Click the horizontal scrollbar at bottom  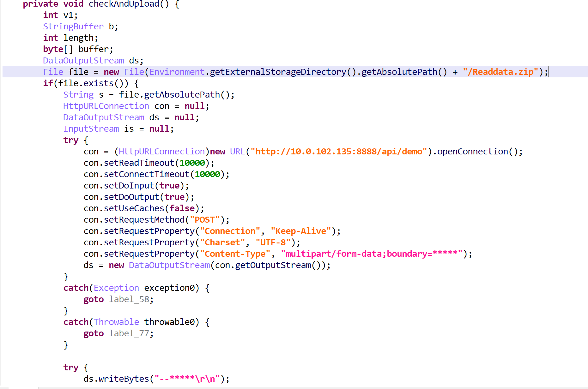point(313,387)
